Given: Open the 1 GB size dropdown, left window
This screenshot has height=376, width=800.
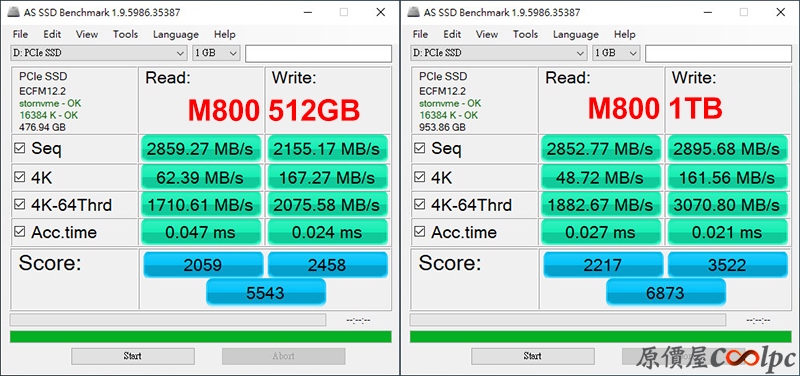Looking at the screenshot, I should click(216, 53).
